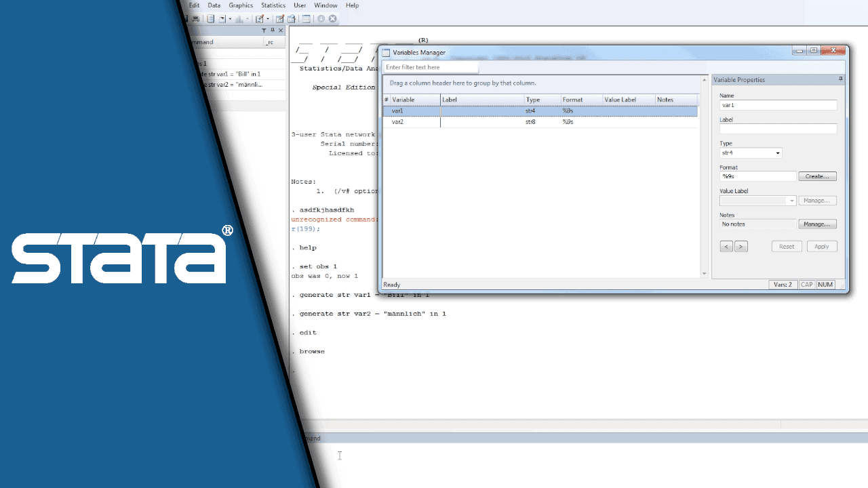Screen dimensions: 868x488
Task: Click the Name field containing var1
Action: pyautogui.click(x=778, y=105)
